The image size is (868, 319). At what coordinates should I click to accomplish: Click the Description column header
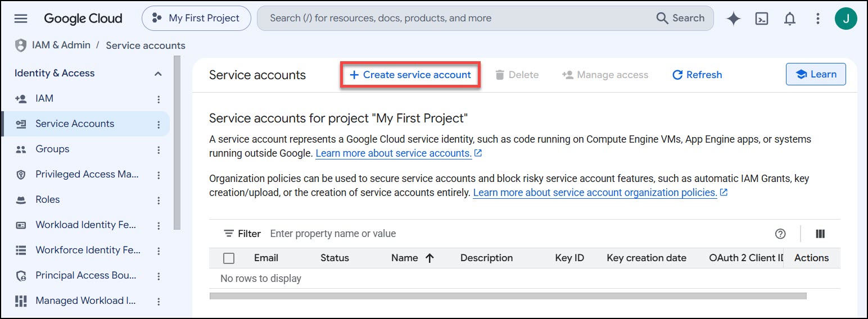click(x=486, y=258)
